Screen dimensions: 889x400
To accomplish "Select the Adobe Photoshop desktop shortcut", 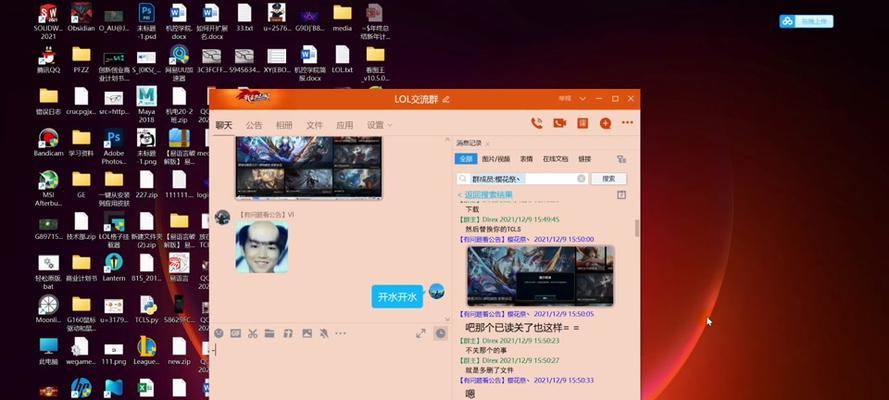I will [113, 146].
